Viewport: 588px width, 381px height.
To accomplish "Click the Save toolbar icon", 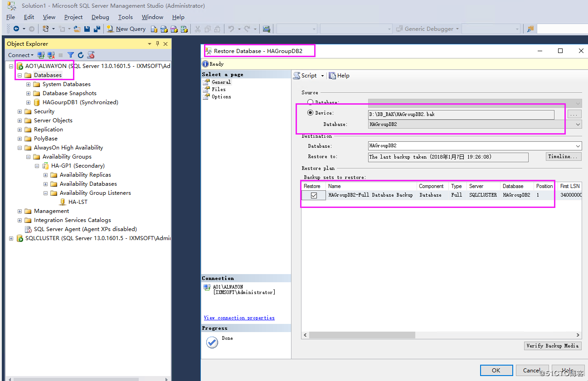I will tap(87, 29).
